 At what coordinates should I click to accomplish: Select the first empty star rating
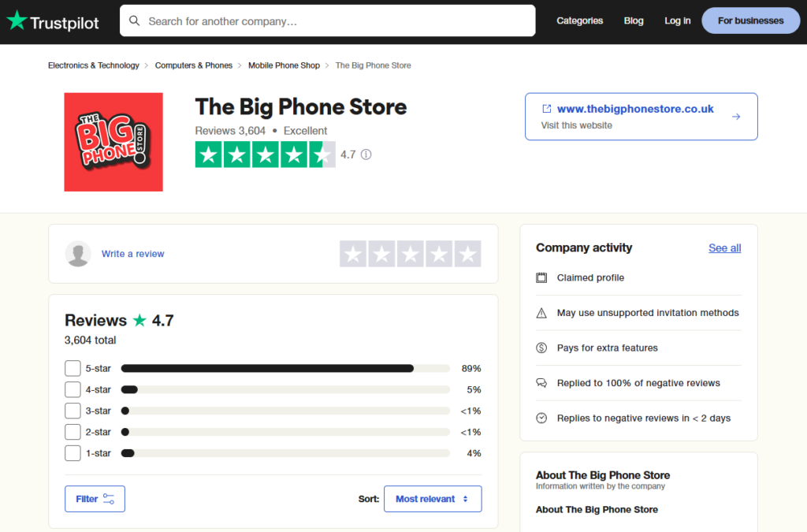pos(353,254)
